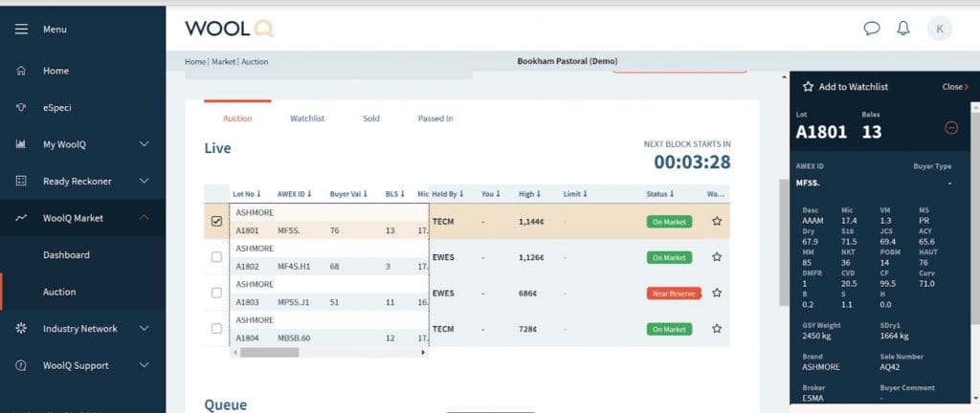Screen dimensions: 980x413
Task: Expand the WoolQ Support chevron
Action: [145, 365]
